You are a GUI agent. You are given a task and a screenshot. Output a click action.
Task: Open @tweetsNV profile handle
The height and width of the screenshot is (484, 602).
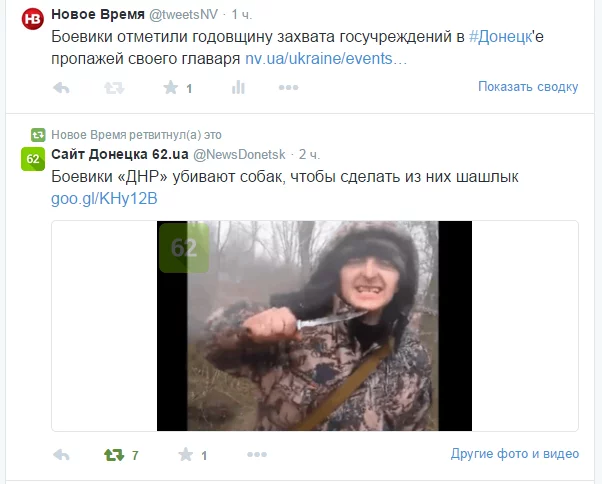(x=184, y=15)
